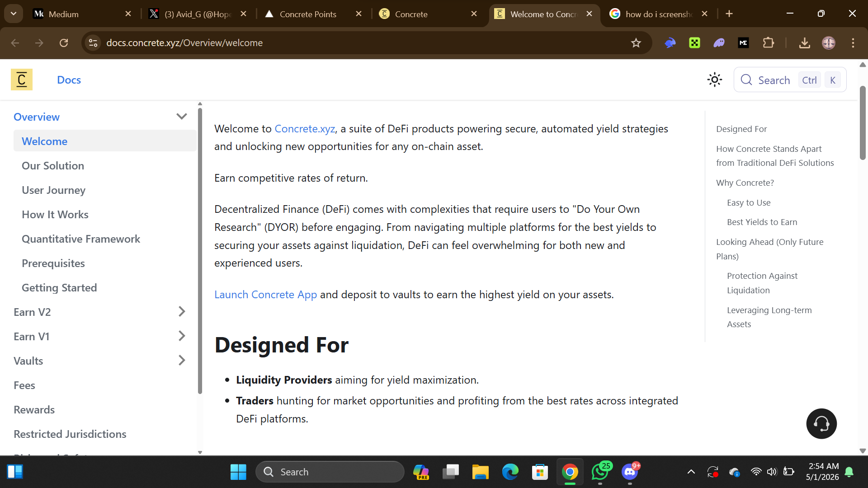Screen dimensions: 868x488
Task: Open the support chat headset button
Action: [821, 424]
